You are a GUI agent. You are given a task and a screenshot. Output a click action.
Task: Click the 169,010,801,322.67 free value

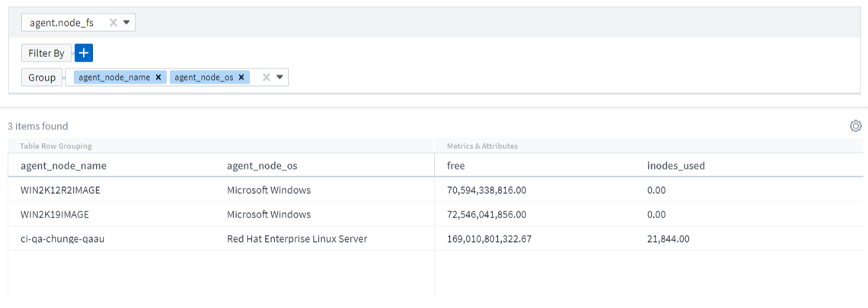pos(489,239)
